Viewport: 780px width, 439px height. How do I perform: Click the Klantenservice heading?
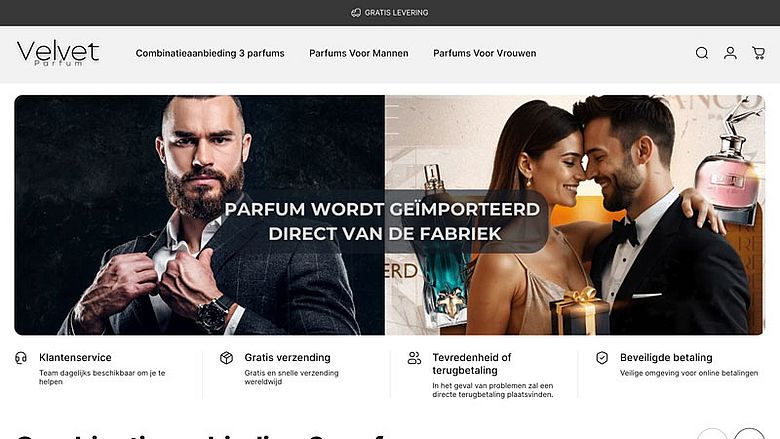click(x=75, y=357)
